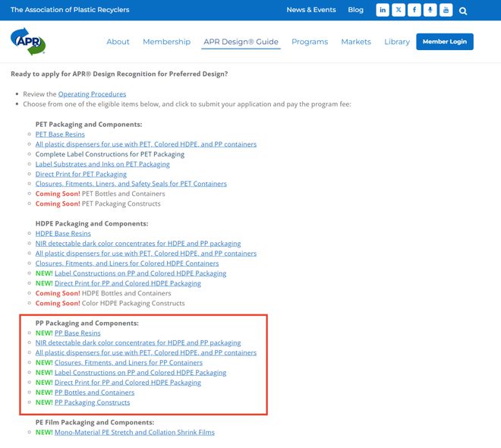
Task: Open the HDPE Base Resins link
Action: [x=63, y=234]
